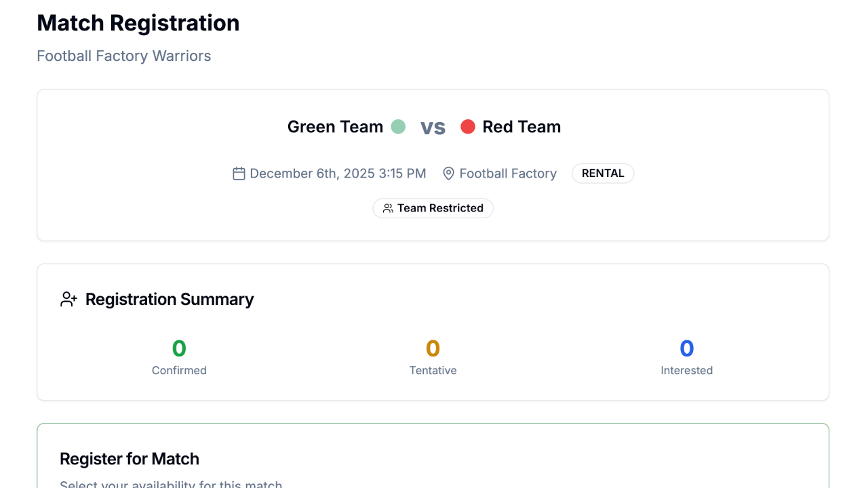Expand the Register for Match section
Viewport: 868px width, 488px height.
[130, 459]
